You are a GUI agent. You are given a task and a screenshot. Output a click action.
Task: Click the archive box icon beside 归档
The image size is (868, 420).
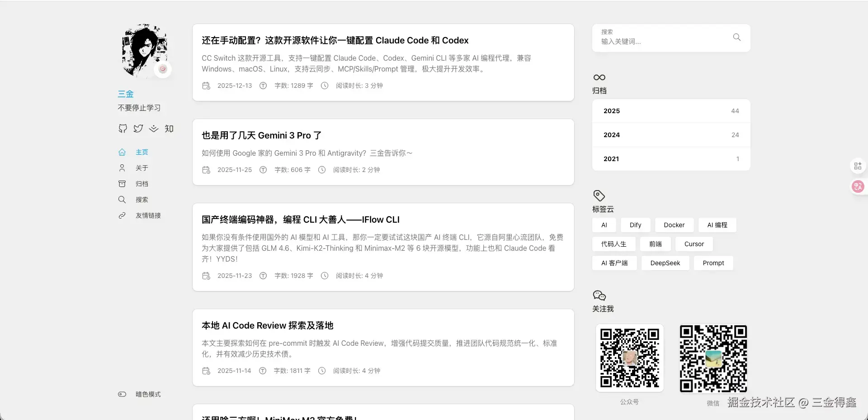122,184
